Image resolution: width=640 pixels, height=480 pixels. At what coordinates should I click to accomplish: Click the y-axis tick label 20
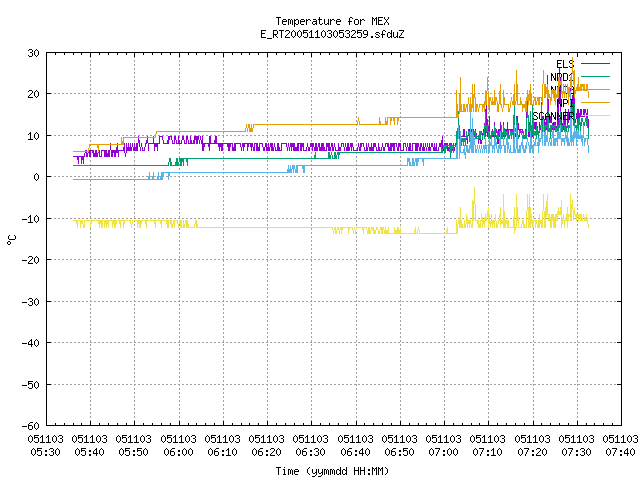point(33,94)
